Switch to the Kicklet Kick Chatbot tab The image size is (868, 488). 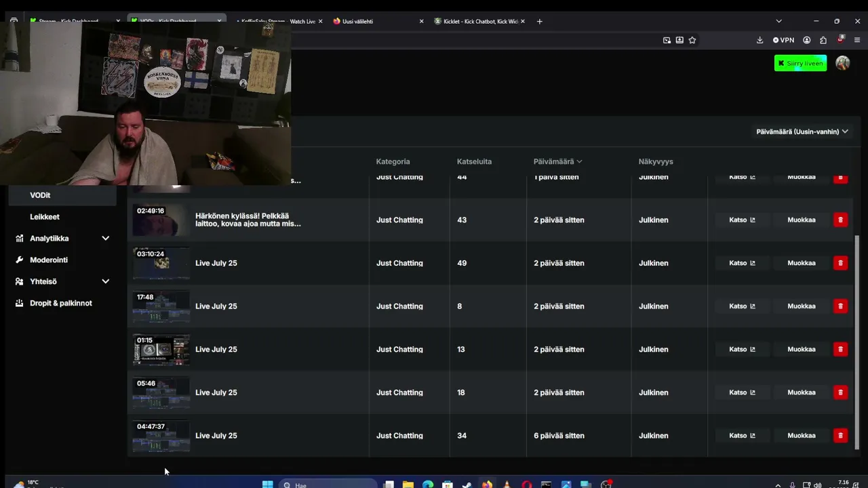point(480,21)
